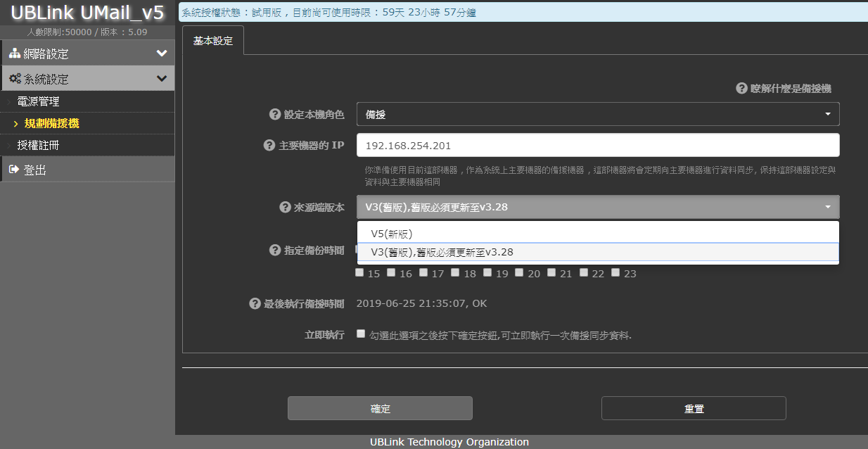The height and width of the screenshot is (449, 868).
Task: Click the gears icon beside 系統設定
Action: click(x=15, y=79)
